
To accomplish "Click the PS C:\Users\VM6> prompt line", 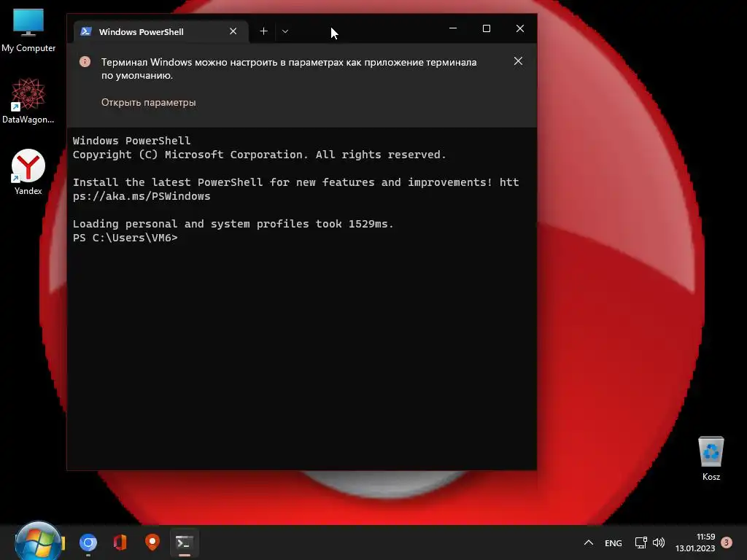I will point(125,238).
